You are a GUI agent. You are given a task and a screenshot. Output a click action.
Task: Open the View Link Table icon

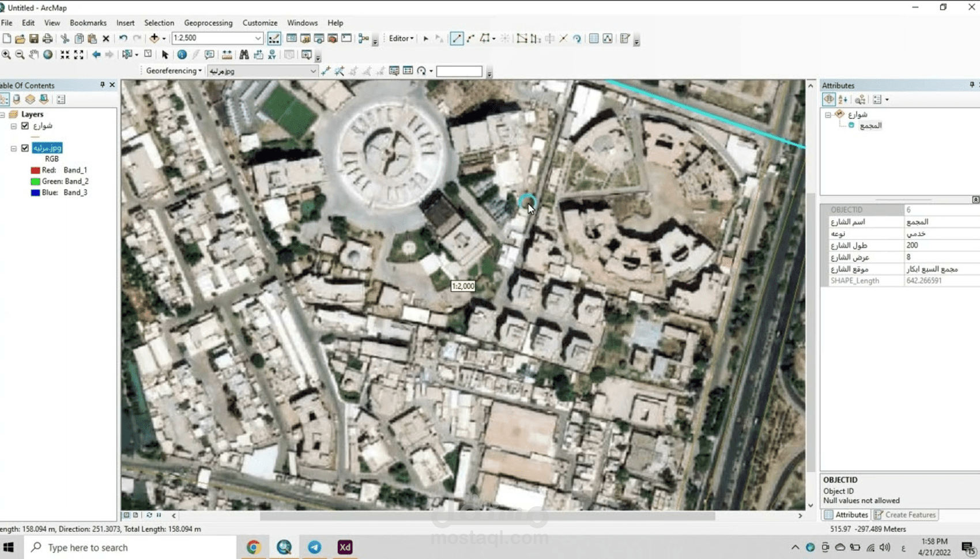pos(408,71)
